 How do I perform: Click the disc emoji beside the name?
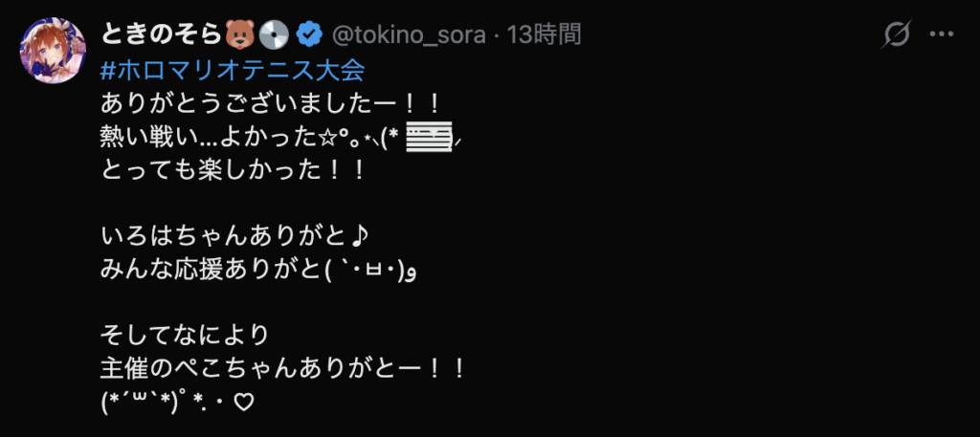click(273, 36)
